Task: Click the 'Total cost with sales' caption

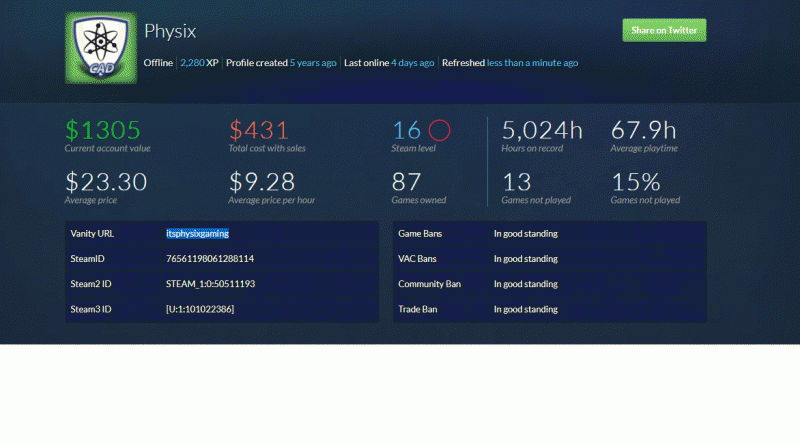Action: 267,149
